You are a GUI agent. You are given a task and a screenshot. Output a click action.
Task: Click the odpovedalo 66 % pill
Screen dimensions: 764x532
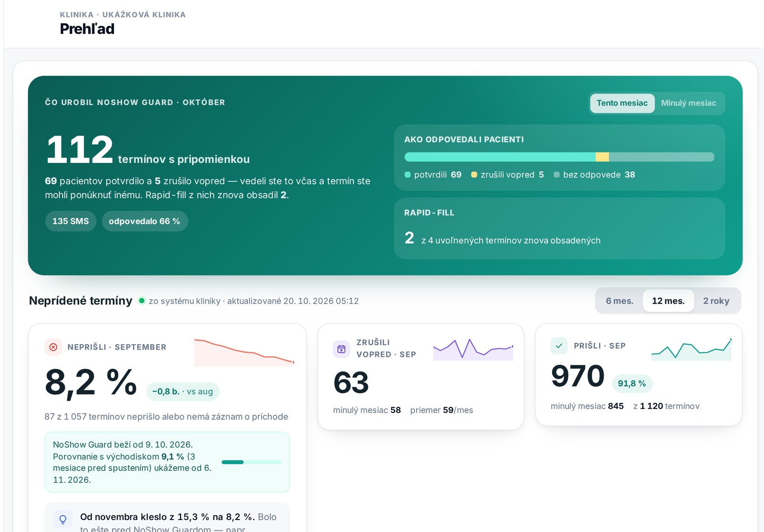145,221
